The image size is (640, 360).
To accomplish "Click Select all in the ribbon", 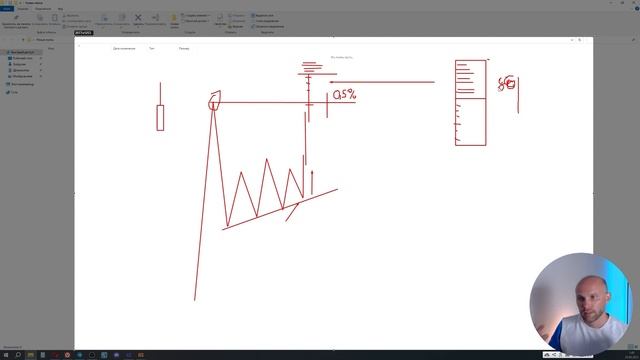I will pos(262,16).
